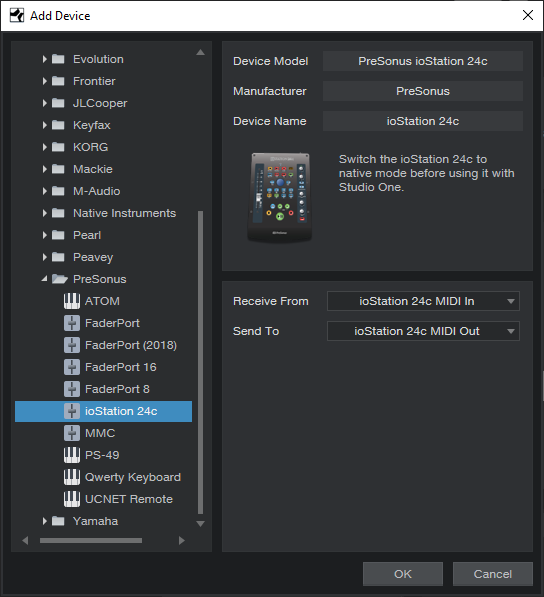The width and height of the screenshot is (544, 597).
Task: Click the horizontal scroll right arrow
Action: pyautogui.click(x=182, y=540)
